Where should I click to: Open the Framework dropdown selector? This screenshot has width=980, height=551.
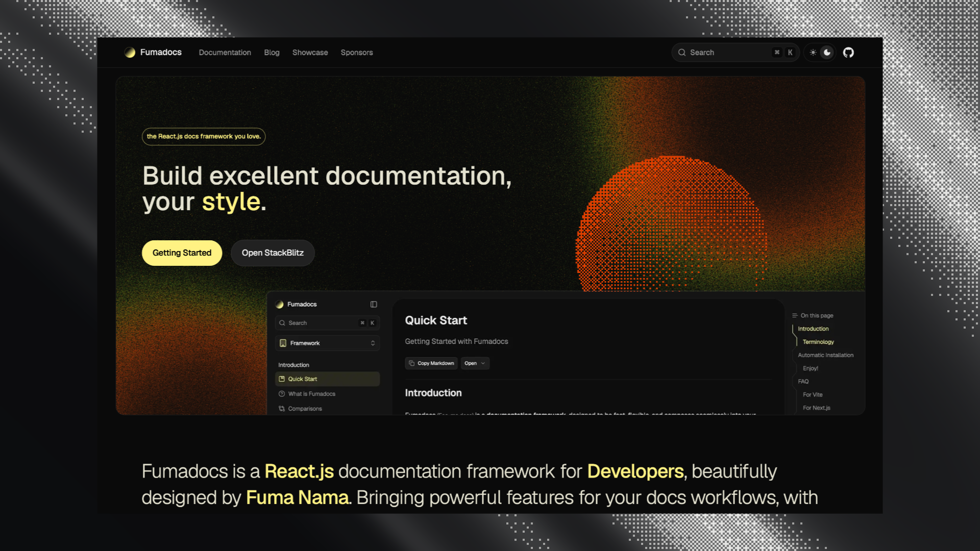327,343
